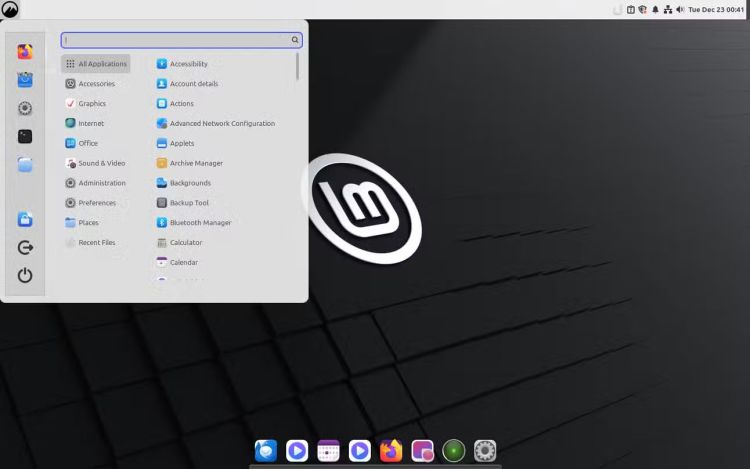Viewport: 750px width, 469px height.
Task: Click the date and time clock in panel
Action: click(x=716, y=9)
